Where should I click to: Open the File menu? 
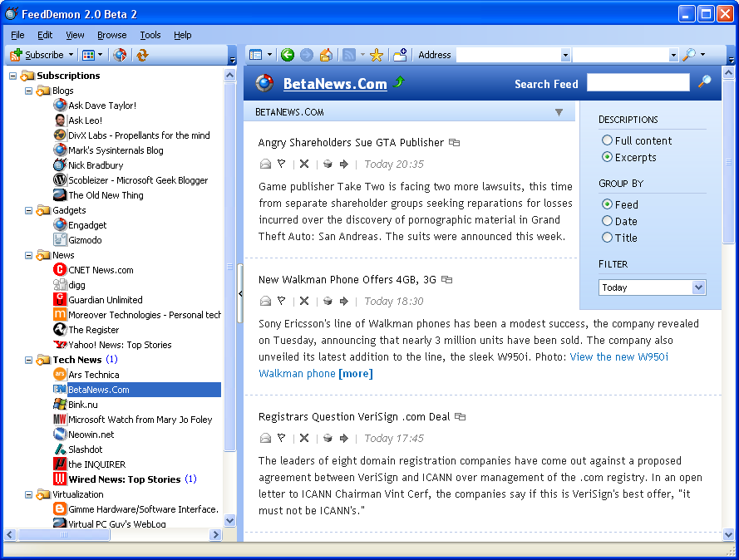point(17,35)
